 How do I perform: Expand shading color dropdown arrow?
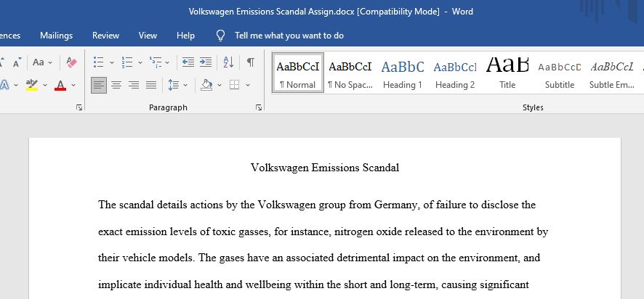click(x=220, y=85)
